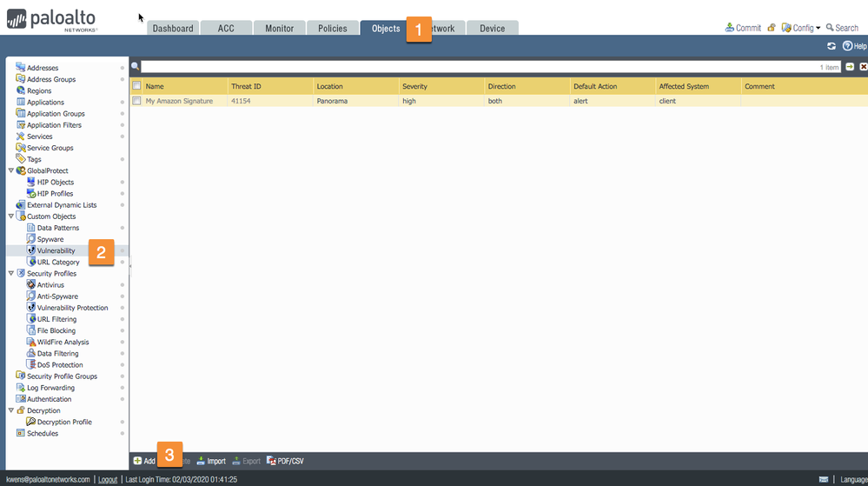Click the Vulnerability Protection icon

click(31, 308)
